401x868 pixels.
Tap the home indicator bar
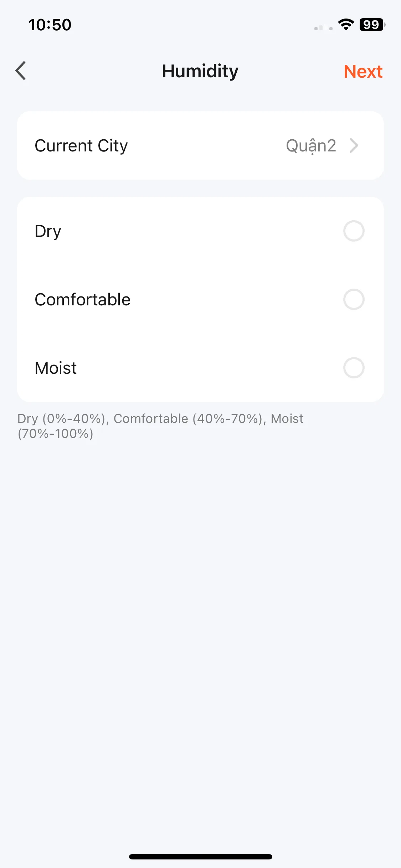click(200, 857)
